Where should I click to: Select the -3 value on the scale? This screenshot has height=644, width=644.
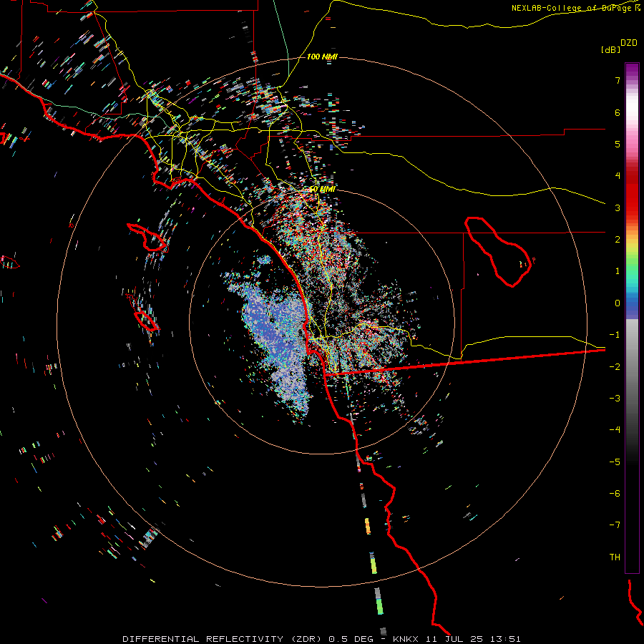(x=615, y=399)
